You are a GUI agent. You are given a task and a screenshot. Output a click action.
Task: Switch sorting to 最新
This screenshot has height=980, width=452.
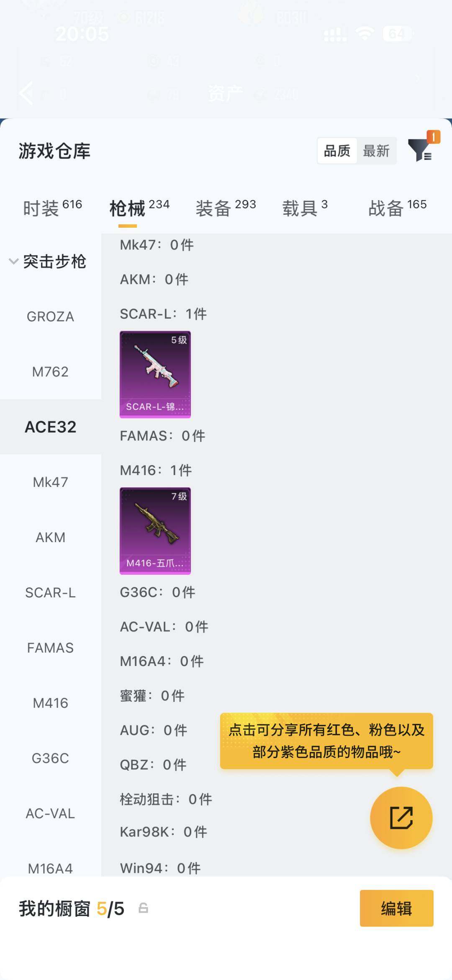click(376, 151)
